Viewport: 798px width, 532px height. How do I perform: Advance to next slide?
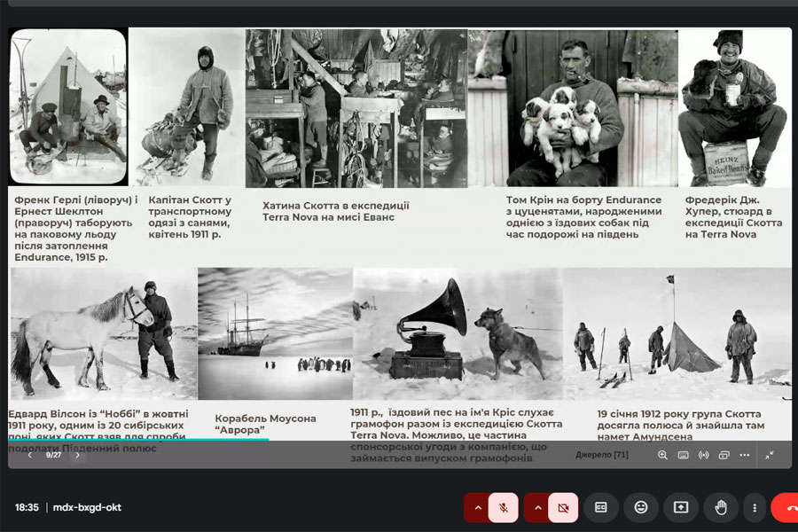coord(77,455)
